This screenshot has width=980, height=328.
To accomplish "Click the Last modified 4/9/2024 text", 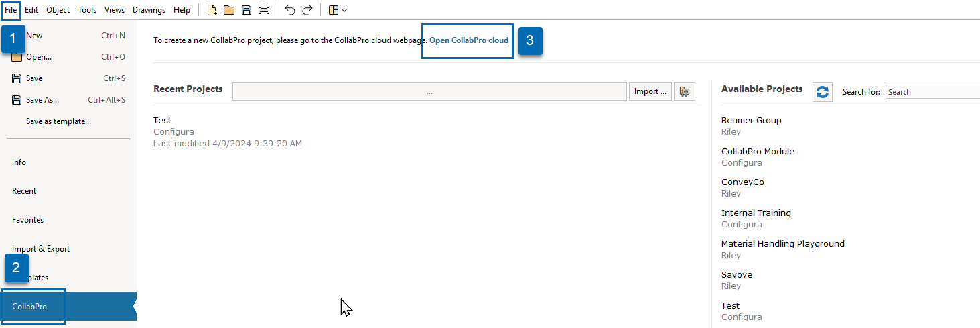I will point(228,144).
